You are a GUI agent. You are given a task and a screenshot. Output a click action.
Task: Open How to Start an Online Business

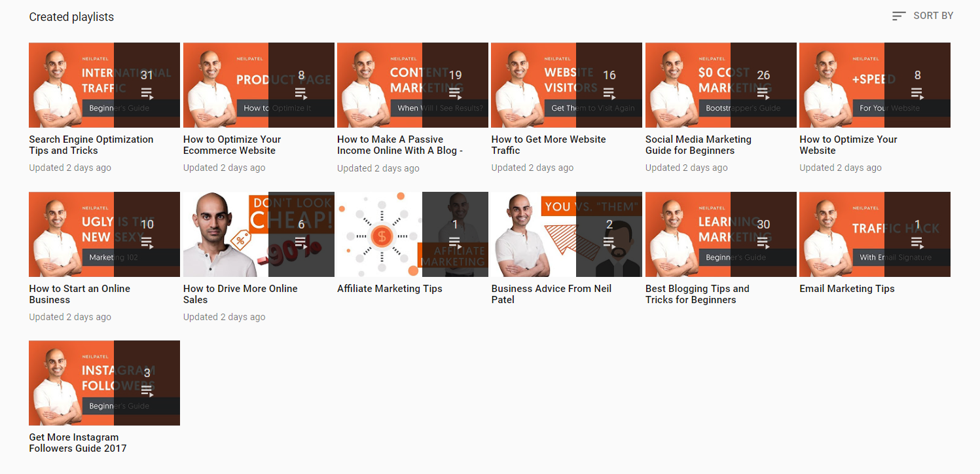(79, 294)
